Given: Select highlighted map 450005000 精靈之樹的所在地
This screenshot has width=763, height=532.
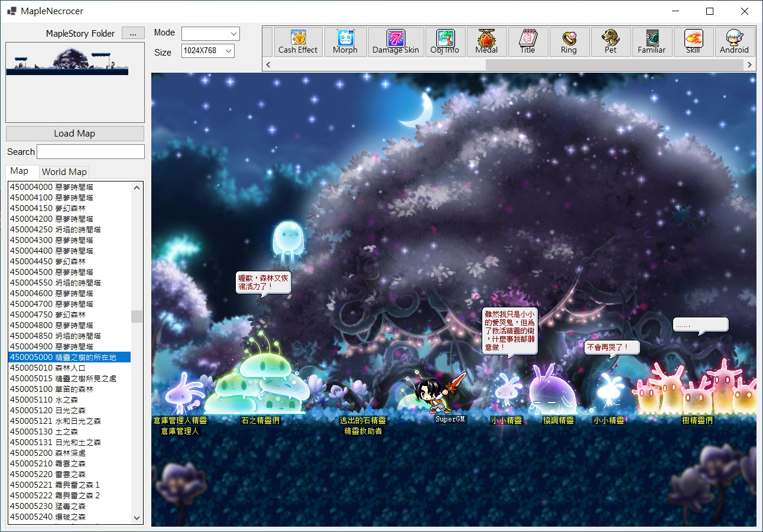Looking at the screenshot, I should pyautogui.click(x=69, y=357).
